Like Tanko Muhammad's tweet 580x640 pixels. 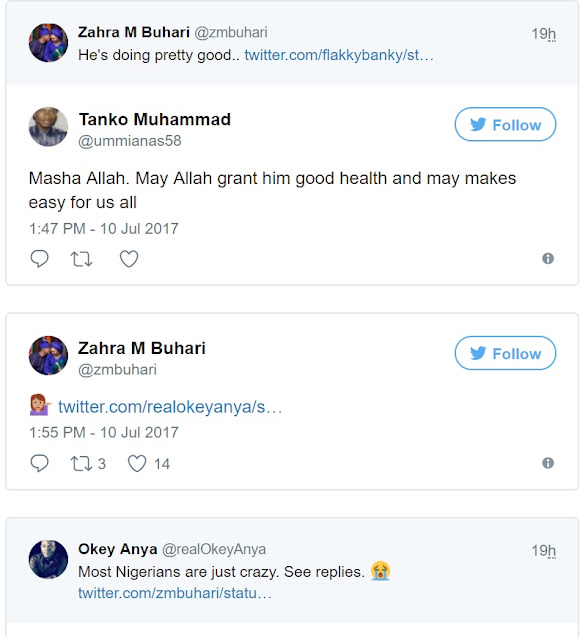[x=129, y=259]
